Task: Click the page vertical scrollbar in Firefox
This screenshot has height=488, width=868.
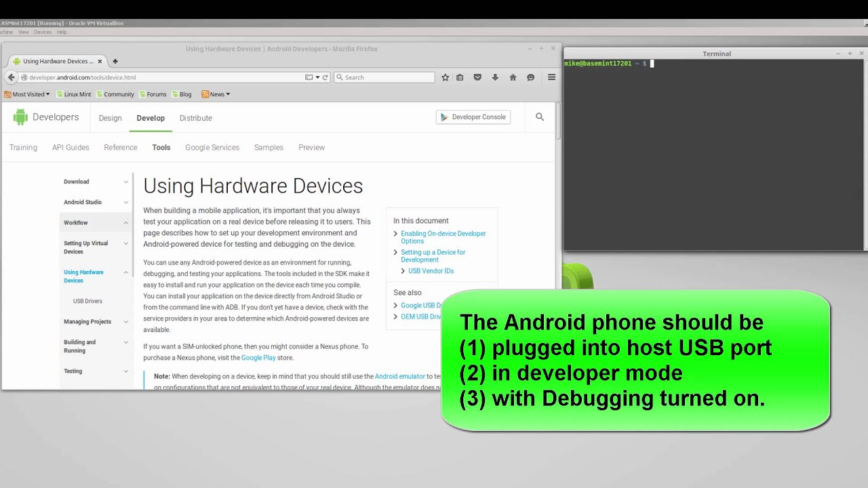Action: 559,122
